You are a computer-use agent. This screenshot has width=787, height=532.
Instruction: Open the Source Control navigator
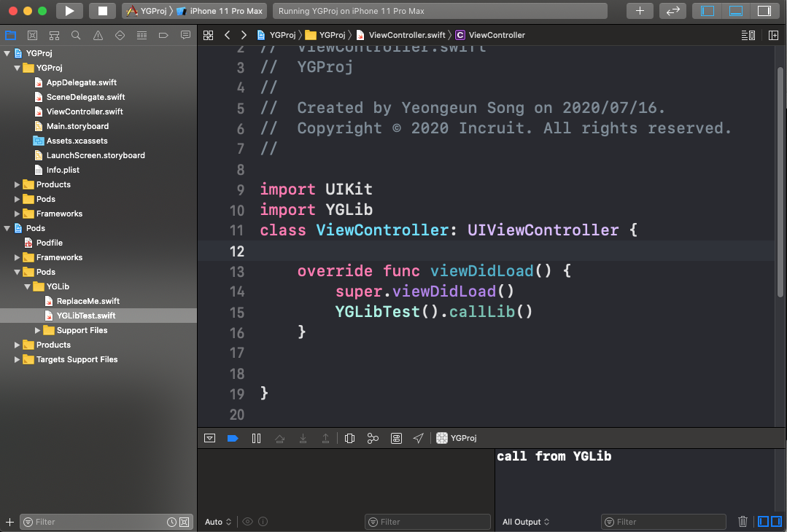pyautogui.click(x=32, y=35)
